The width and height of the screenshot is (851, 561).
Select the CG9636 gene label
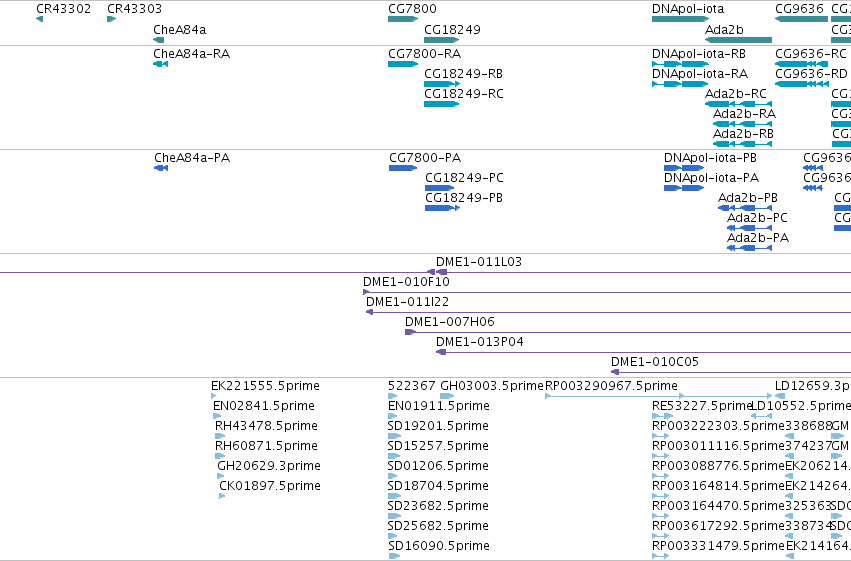[x=799, y=9]
